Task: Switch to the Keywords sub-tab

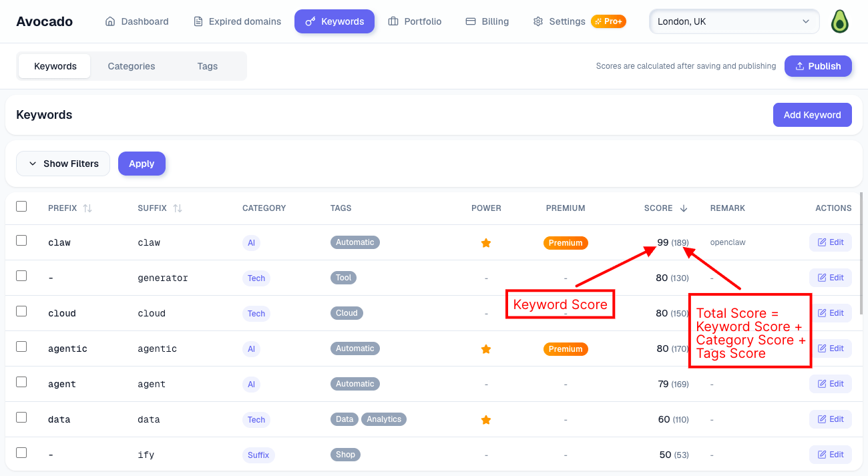Action: point(55,66)
